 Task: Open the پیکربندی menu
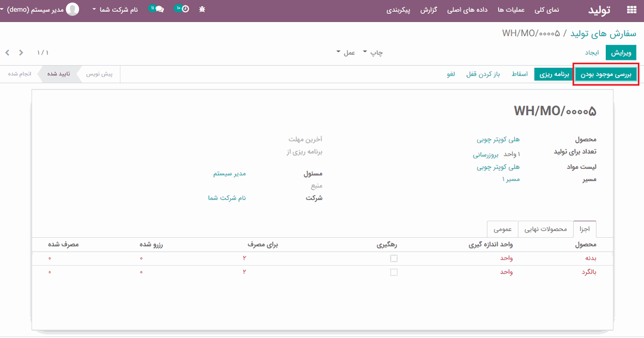pos(398,10)
